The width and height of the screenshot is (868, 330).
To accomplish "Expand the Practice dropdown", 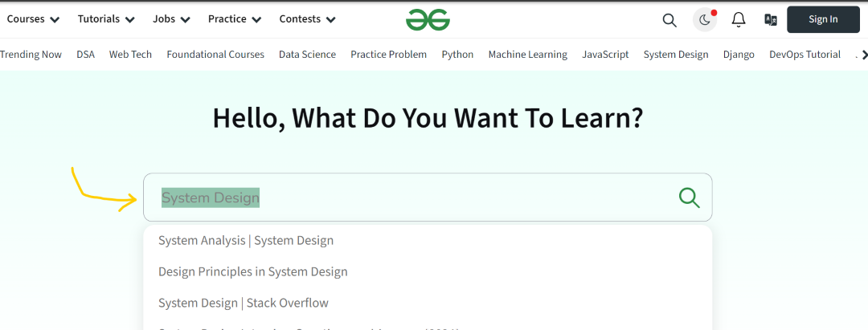I will pyautogui.click(x=235, y=19).
